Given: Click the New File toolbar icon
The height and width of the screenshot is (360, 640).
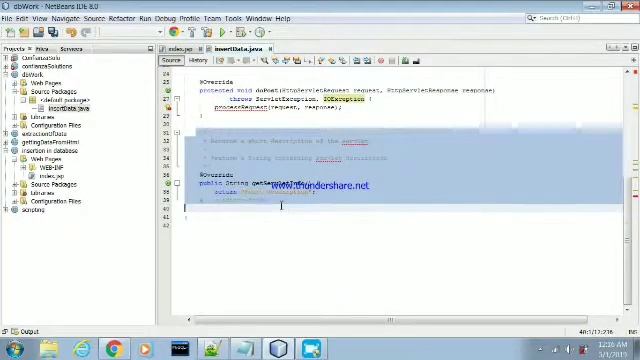Looking at the screenshot, I should [10, 32].
